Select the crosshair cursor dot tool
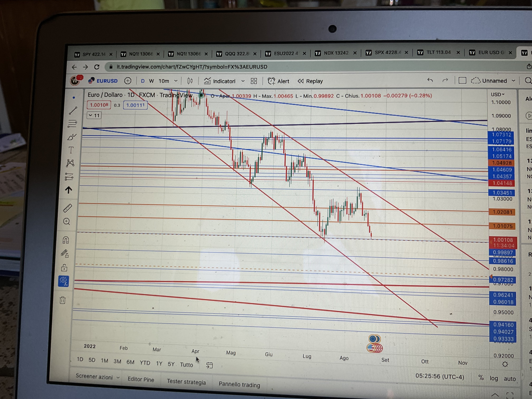The width and height of the screenshot is (532, 399). click(x=74, y=98)
